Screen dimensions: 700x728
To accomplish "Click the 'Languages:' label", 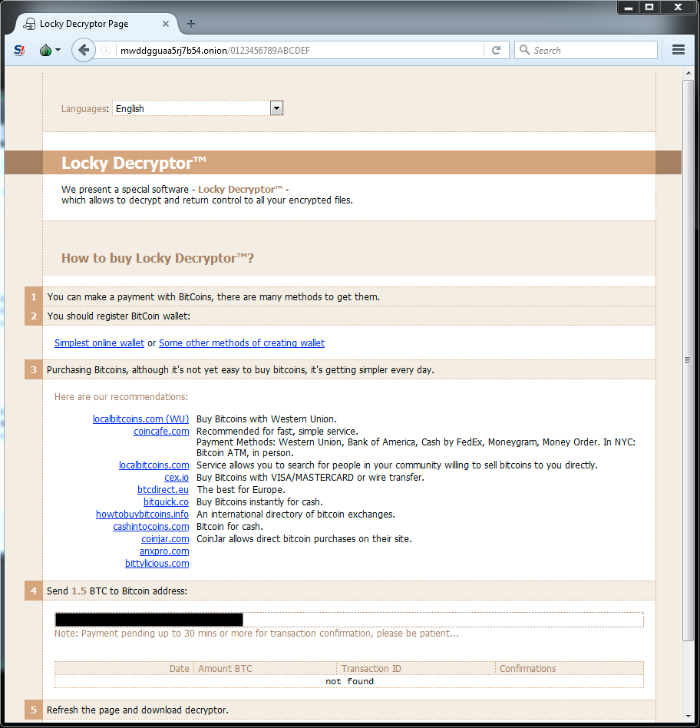I will [85, 108].
